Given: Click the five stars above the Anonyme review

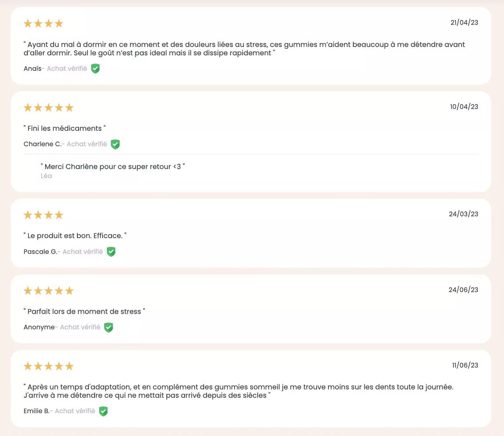Looking at the screenshot, I should [49, 291].
